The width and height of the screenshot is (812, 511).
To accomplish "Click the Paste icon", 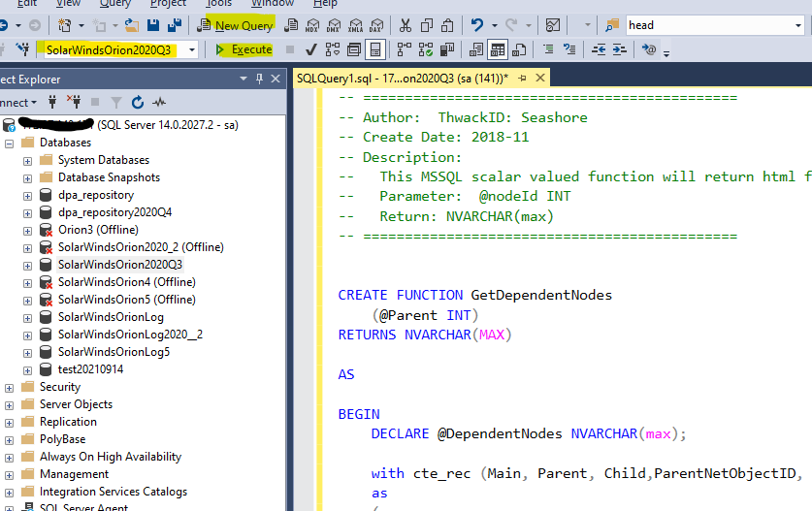I will click(447, 25).
